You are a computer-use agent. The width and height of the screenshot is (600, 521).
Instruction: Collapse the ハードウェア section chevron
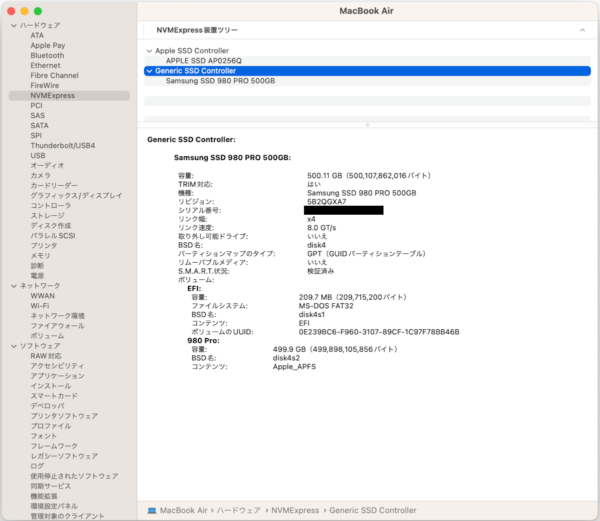tap(14, 26)
